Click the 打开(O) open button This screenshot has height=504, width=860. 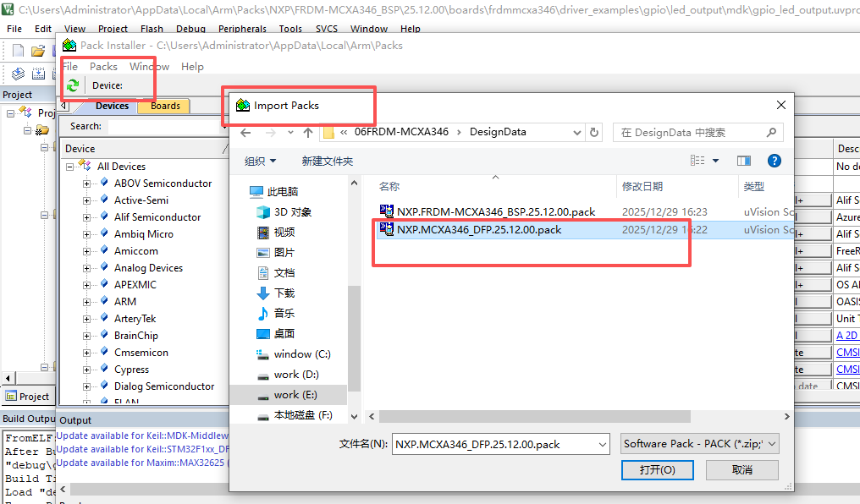pyautogui.click(x=657, y=469)
